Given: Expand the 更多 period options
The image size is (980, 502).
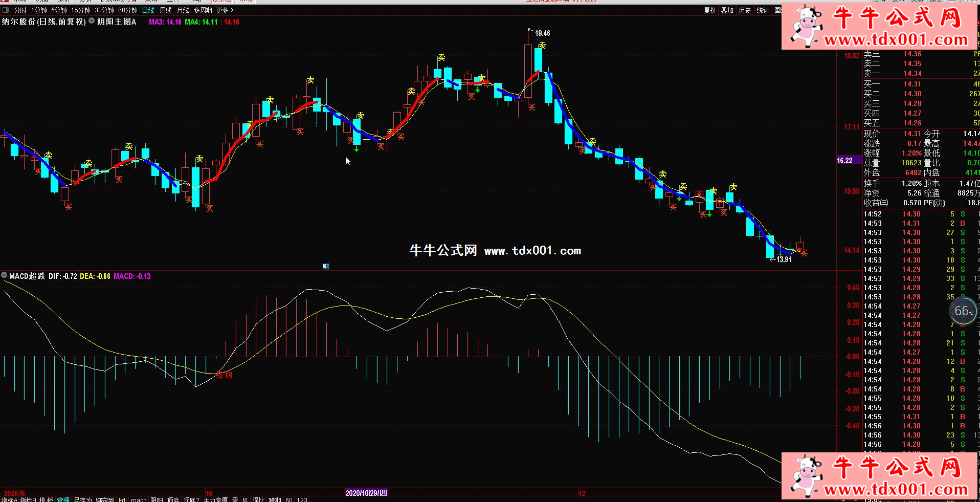Looking at the screenshot, I should tap(225, 10).
